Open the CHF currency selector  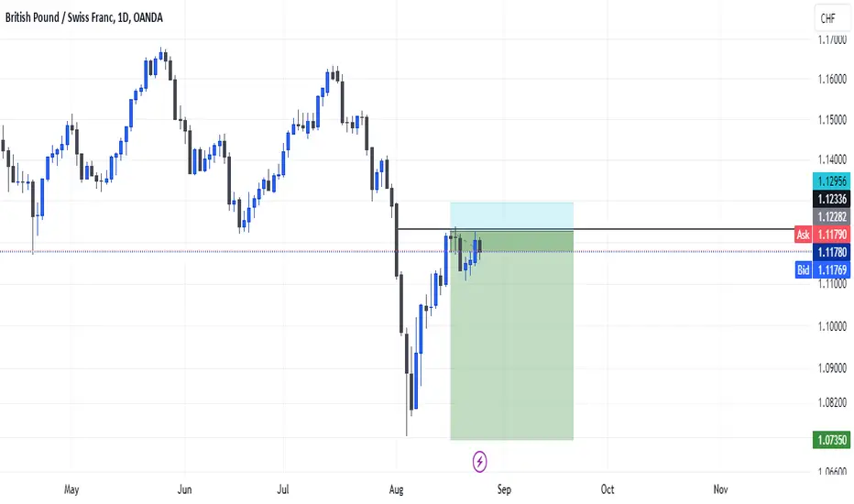[831, 18]
